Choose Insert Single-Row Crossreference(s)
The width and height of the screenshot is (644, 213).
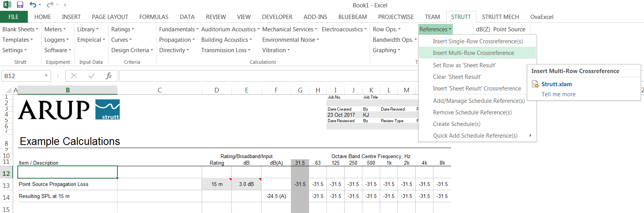[x=477, y=41]
